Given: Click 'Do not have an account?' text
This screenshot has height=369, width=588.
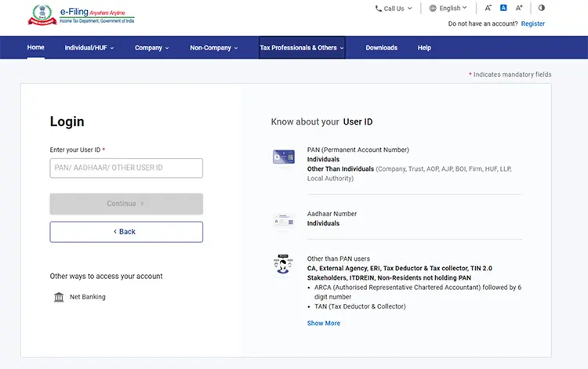Looking at the screenshot, I should click(x=483, y=24).
